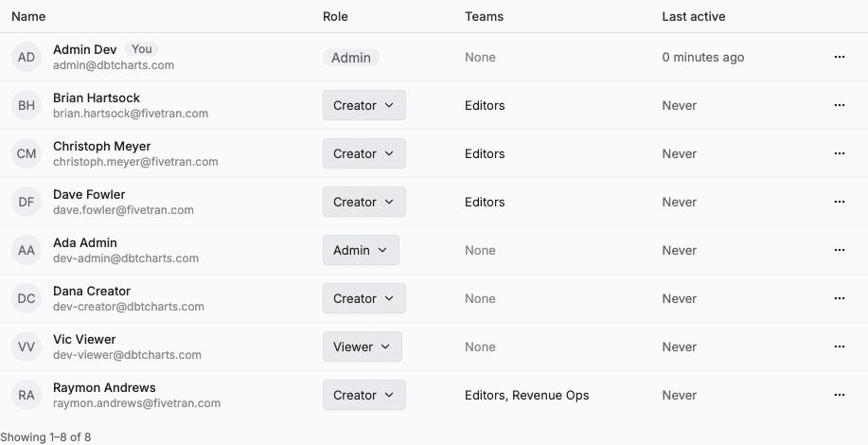Click email admin@dbtcharts.com

click(114, 65)
